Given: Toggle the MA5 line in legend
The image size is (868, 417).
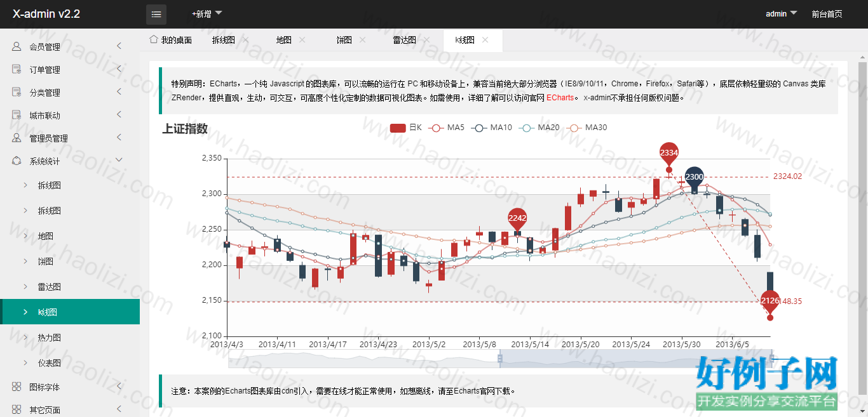Looking at the screenshot, I should point(447,128).
